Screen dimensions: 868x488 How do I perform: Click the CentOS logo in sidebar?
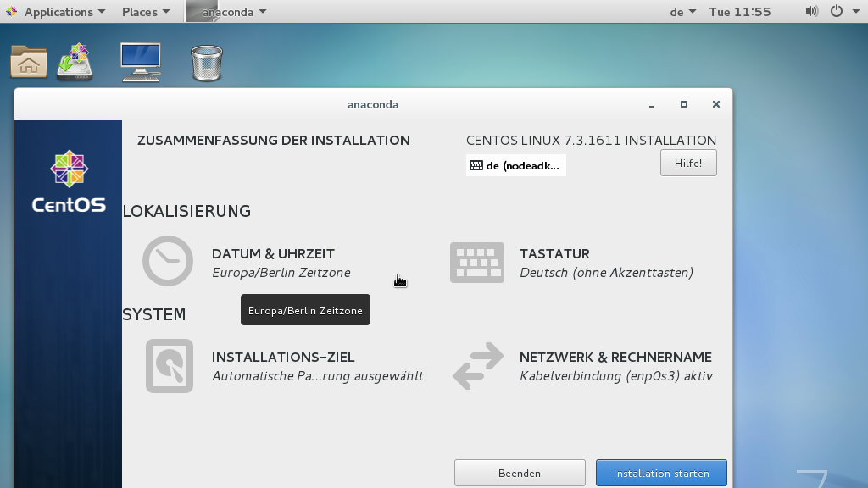tap(69, 183)
